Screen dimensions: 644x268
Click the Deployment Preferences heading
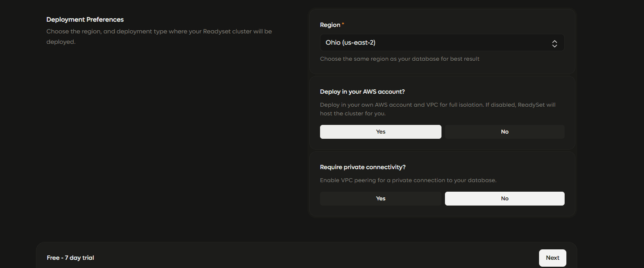[85, 20]
